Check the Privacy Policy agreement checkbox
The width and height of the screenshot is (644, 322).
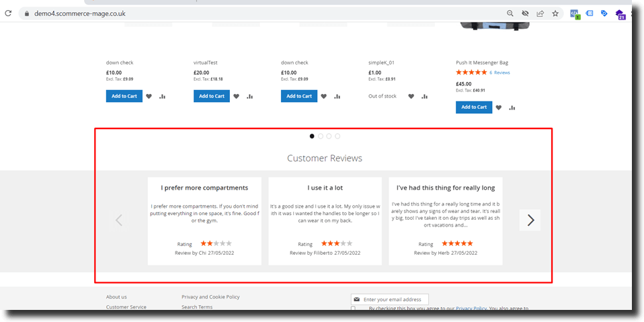pos(353,309)
